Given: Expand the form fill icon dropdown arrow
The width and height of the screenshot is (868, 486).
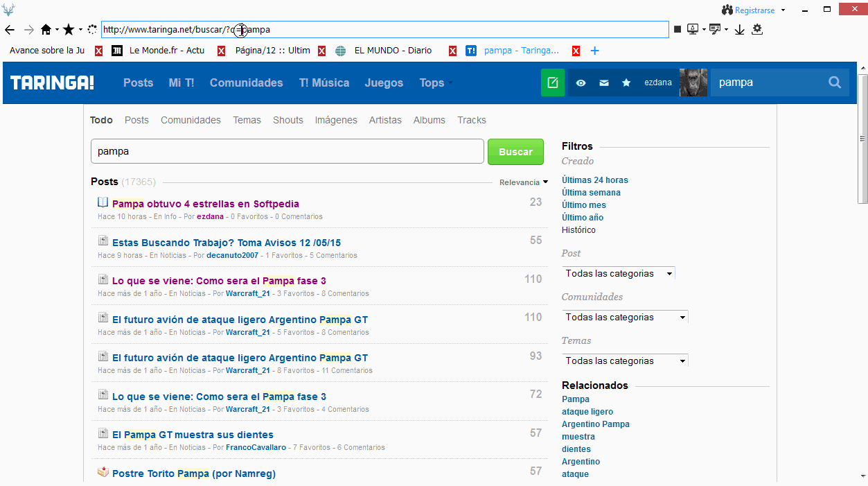Looking at the screenshot, I should tap(727, 29).
